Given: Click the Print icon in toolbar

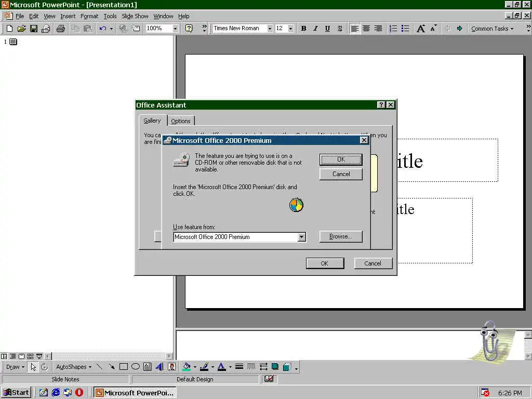Looking at the screenshot, I should pyautogui.click(x=61, y=29).
